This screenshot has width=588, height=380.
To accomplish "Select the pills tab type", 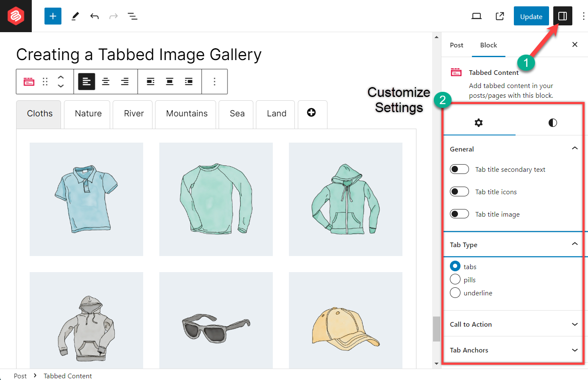I will 455,279.
